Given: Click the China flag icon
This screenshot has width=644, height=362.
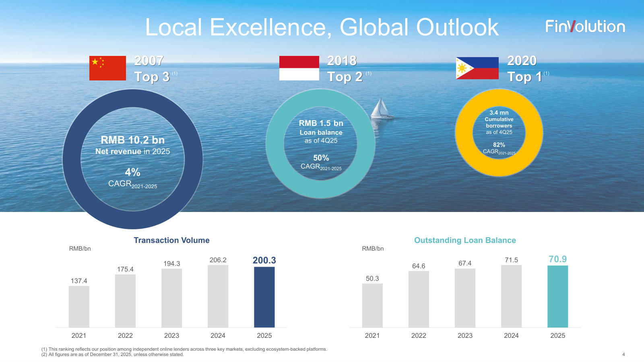Looking at the screenshot, I should click(x=107, y=68).
